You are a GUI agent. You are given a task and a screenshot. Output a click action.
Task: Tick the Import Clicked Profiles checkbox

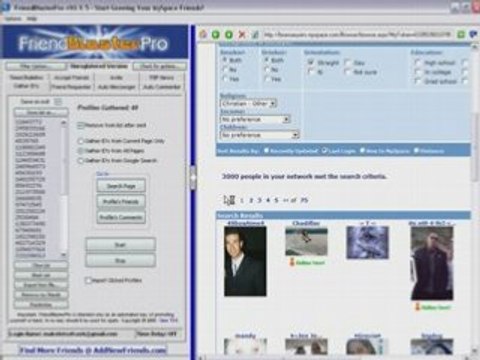[88, 280]
